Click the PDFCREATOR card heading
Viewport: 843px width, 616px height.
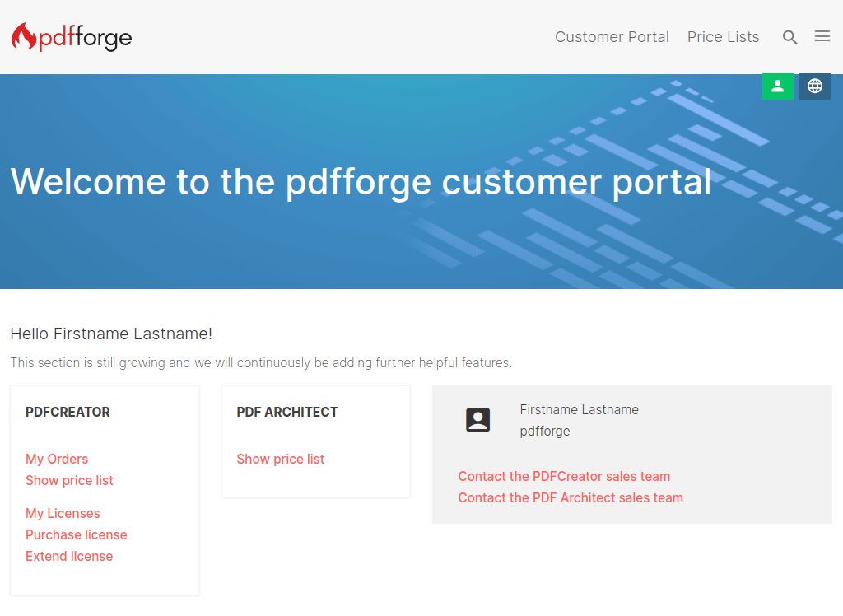click(x=68, y=412)
